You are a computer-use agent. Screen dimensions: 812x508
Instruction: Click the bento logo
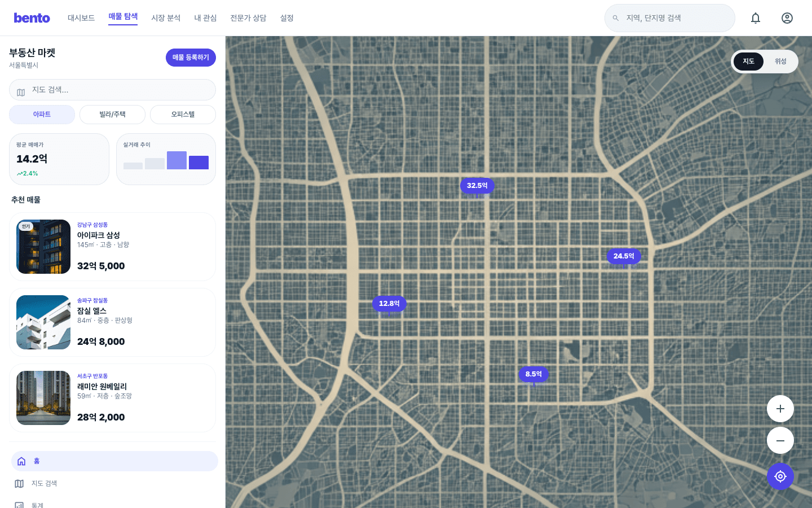coord(32,18)
